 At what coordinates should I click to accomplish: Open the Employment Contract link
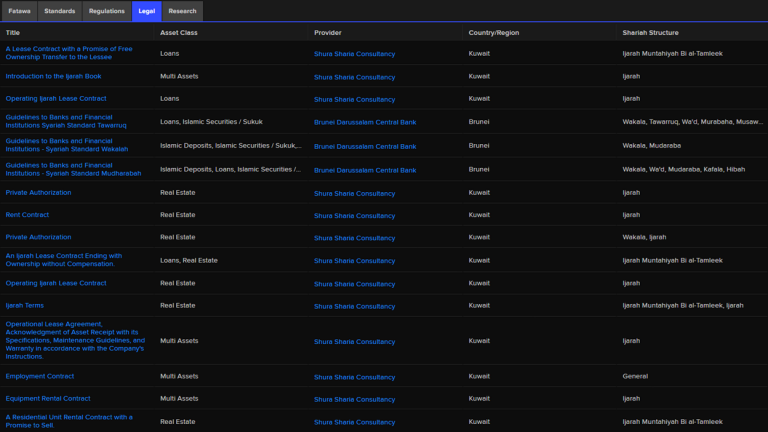[x=40, y=376]
